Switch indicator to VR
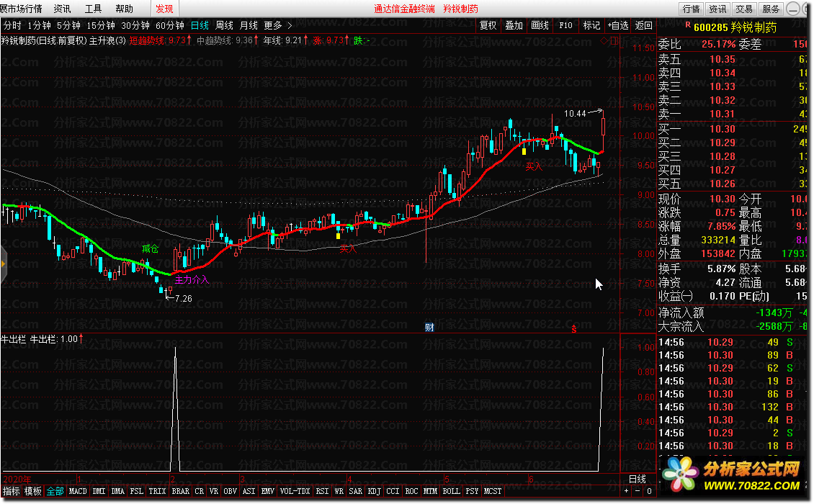Viewport: 814px width, 504px height. [214, 491]
